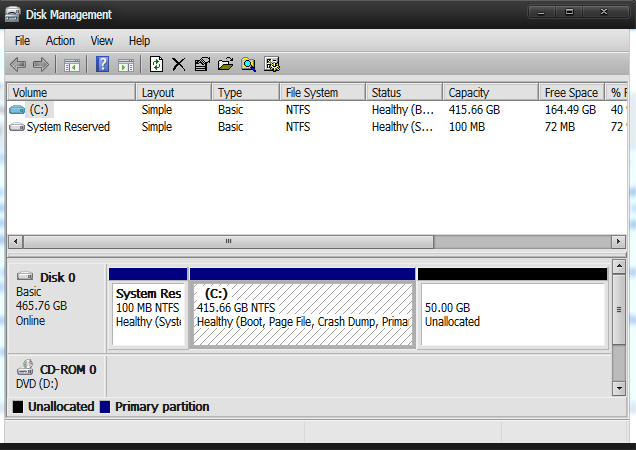Close the Disk Management window
The image size is (636, 450).
tap(604, 12)
